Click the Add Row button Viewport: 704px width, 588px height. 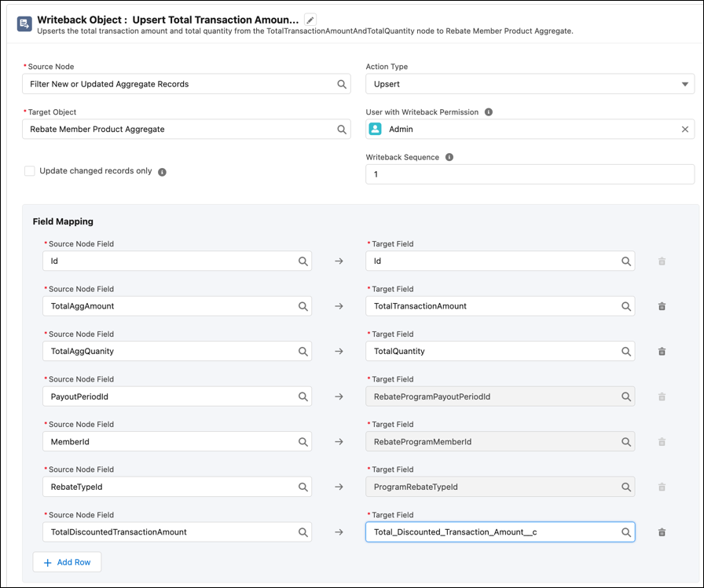point(67,562)
